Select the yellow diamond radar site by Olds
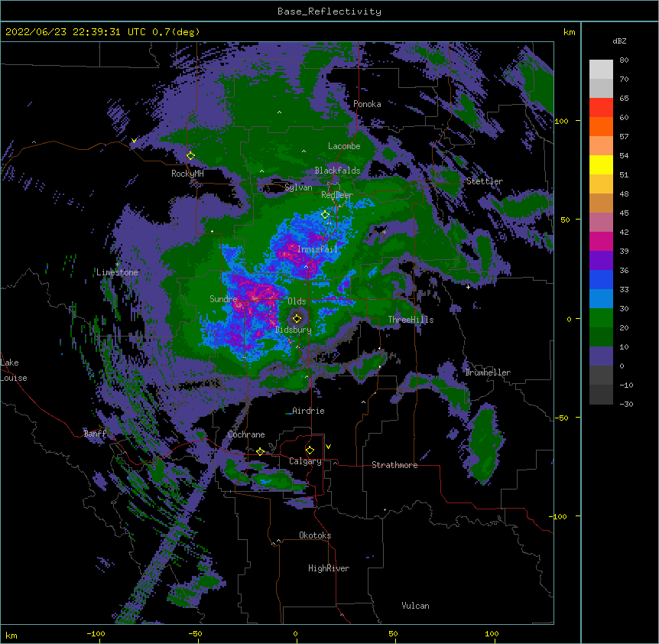The image size is (659, 644). pyautogui.click(x=297, y=318)
